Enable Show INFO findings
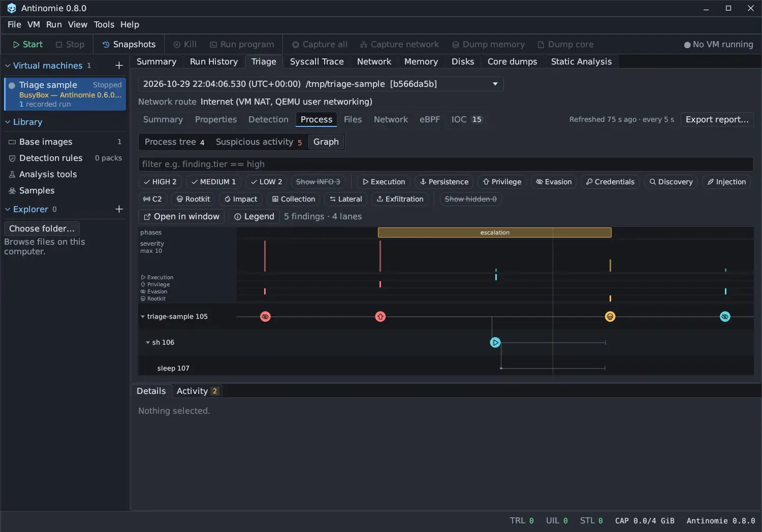Image resolution: width=762 pixels, height=532 pixels. 318,182
